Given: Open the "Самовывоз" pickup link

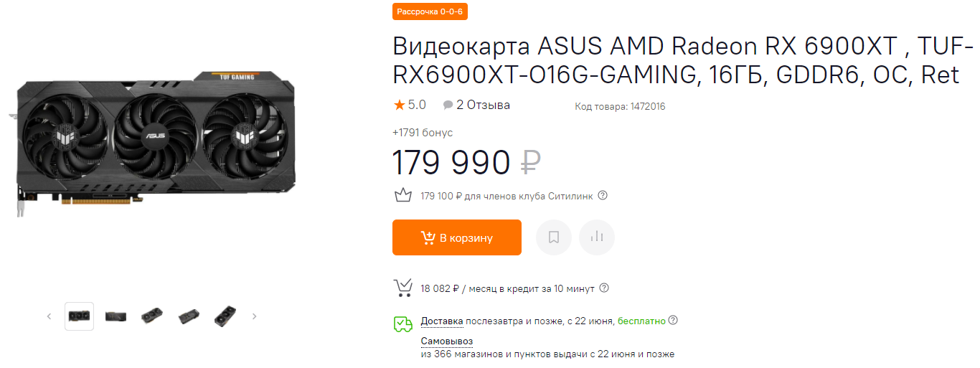Looking at the screenshot, I should pos(446,341).
